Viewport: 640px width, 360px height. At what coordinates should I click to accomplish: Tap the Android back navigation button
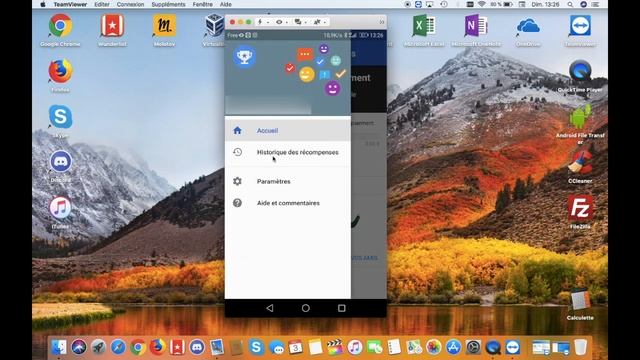click(270, 308)
